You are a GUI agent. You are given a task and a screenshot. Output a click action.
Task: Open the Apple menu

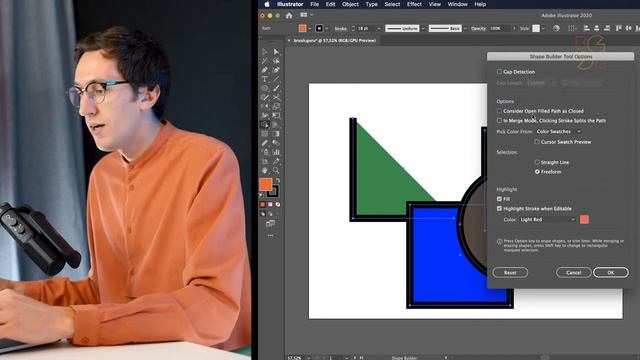(x=267, y=4)
